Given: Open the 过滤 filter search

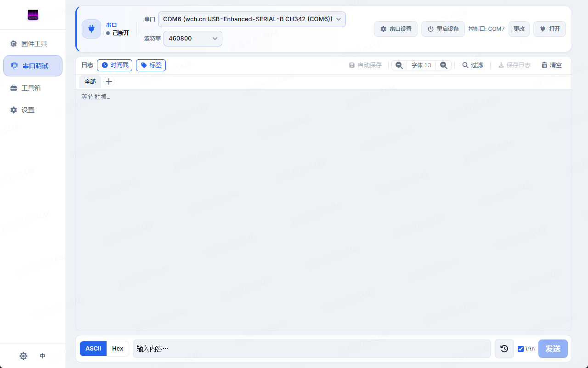Looking at the screenshot, I should tap(473, 65).
